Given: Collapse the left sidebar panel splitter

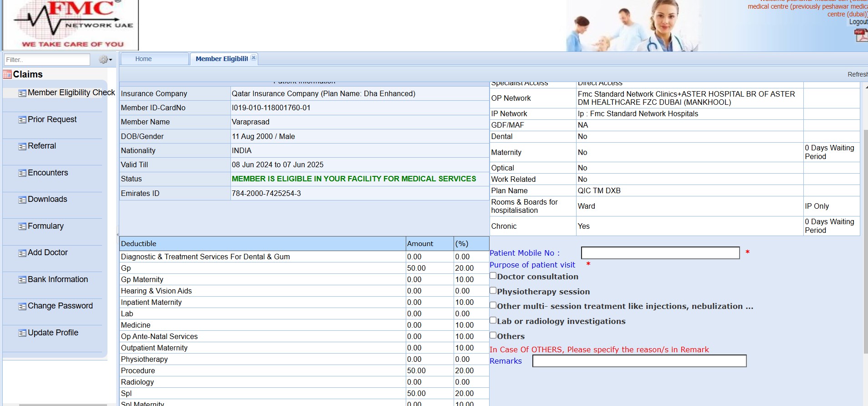Looking at the screenshot, I should coord(117,235).
